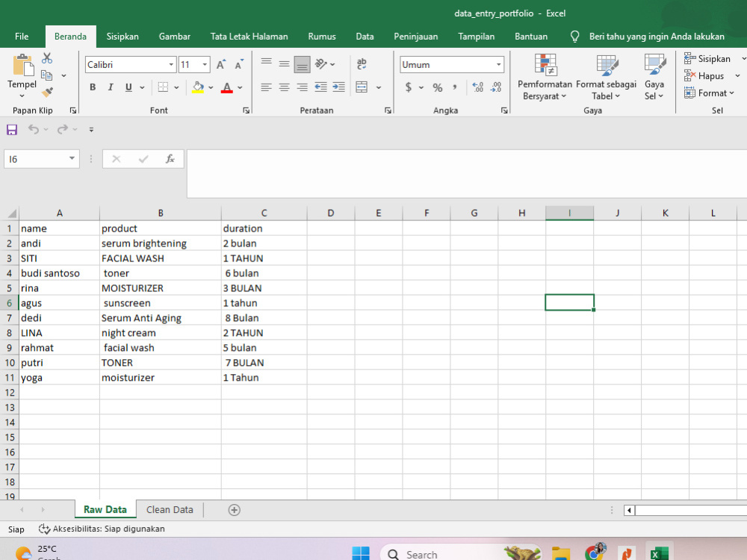Image resolution: width=747 pixels, height=560 pixels.
Task: Click the Redo arrow
Action: [63, 129]
